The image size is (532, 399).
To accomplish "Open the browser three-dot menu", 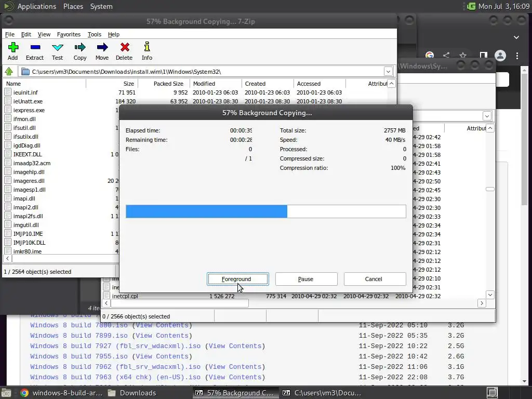I will point(517,56).
